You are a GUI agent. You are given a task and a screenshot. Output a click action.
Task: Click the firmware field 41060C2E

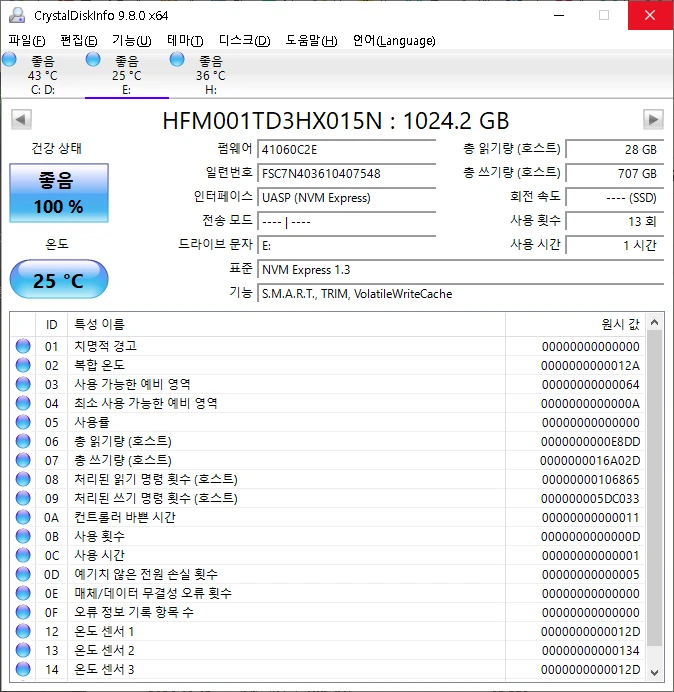click(x=346, y=150)
